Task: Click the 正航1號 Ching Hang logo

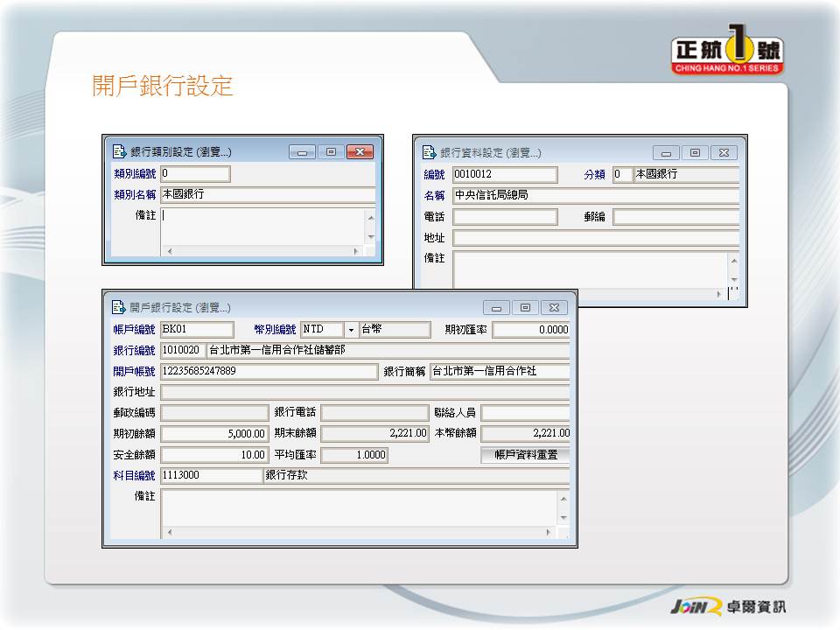Action: click(x=727, y=52)
